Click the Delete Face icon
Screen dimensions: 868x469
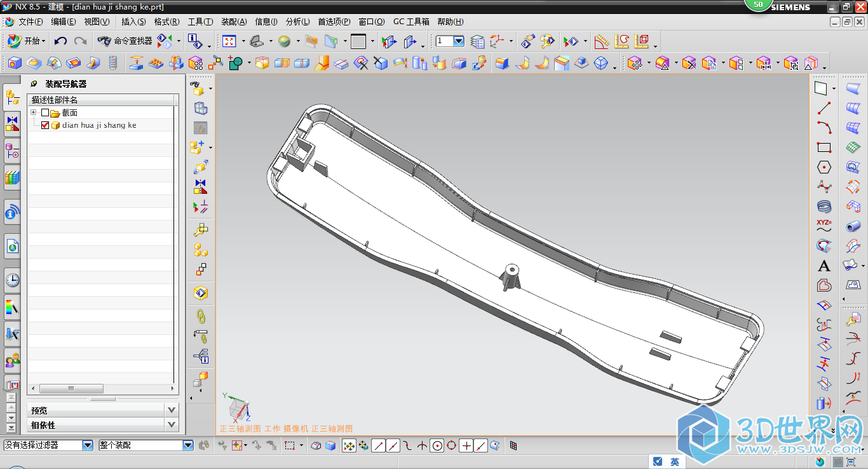click(689, 63)
